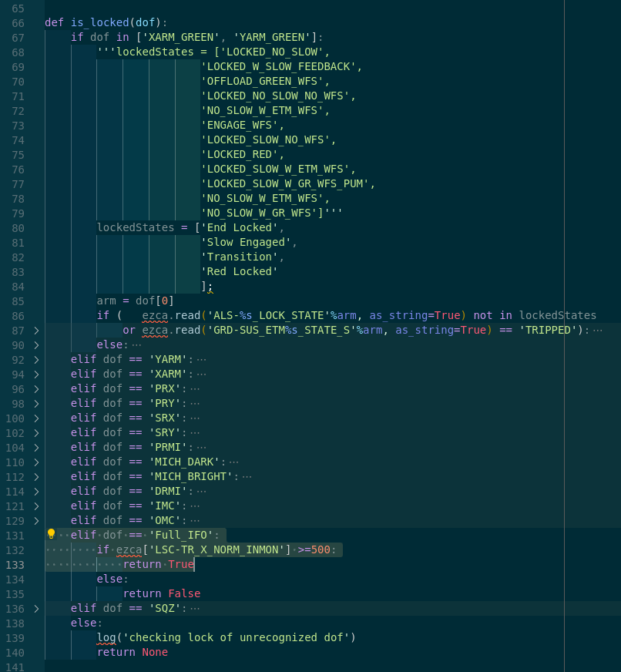This screenshot has width=621, height=672.
Task: Click line number 133 in gutter
Action: click(15, 565)
